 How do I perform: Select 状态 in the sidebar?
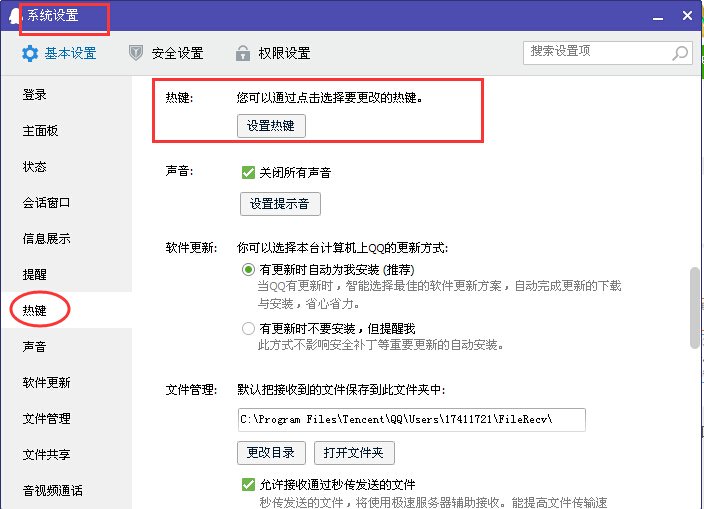(x=35, y=167)
